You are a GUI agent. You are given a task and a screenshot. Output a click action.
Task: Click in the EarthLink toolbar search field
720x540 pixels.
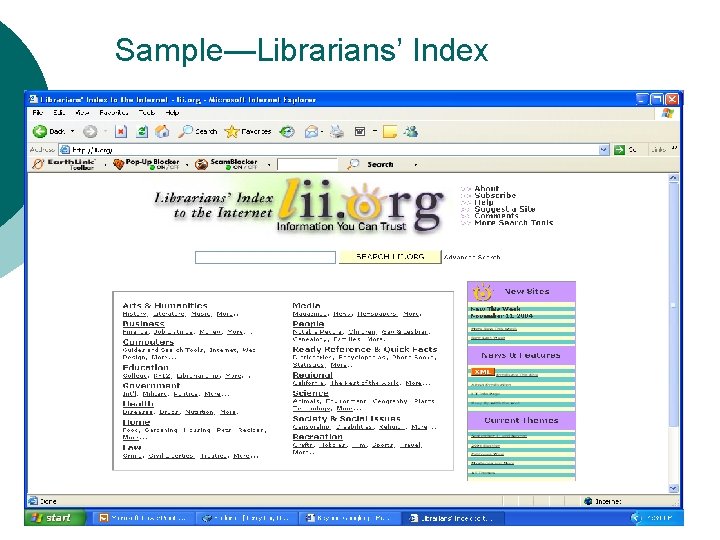pyautogui.click(x=307, y=164)
